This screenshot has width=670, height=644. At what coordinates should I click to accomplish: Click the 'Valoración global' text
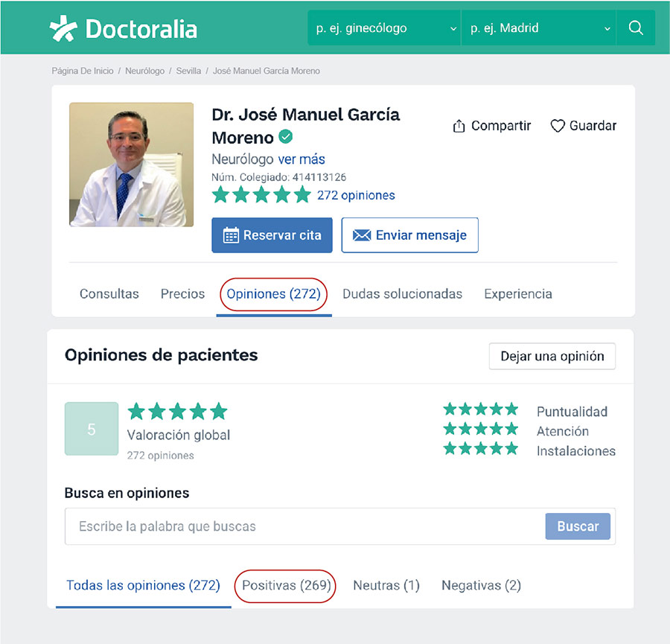[x=179, y=435]
